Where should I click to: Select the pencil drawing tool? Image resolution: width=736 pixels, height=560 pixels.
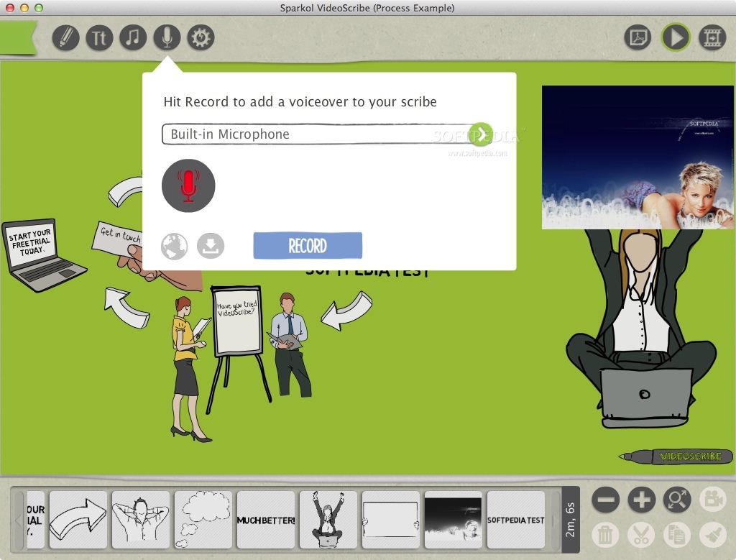[x=65, y=37]
